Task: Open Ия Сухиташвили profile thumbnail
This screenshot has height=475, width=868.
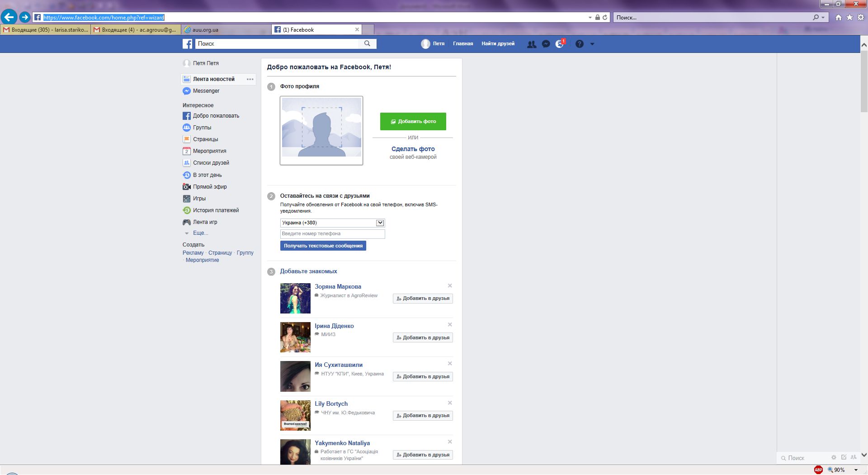Action: [x=295, y=376]
